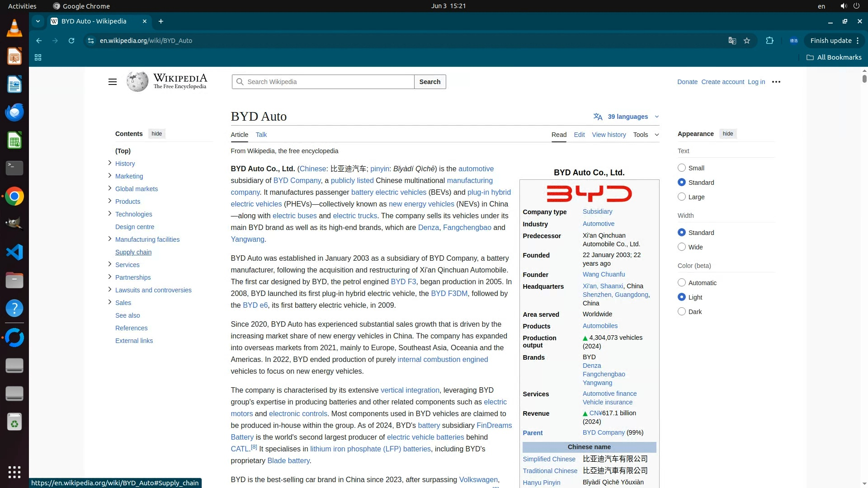Expand the History contents section

110,163
